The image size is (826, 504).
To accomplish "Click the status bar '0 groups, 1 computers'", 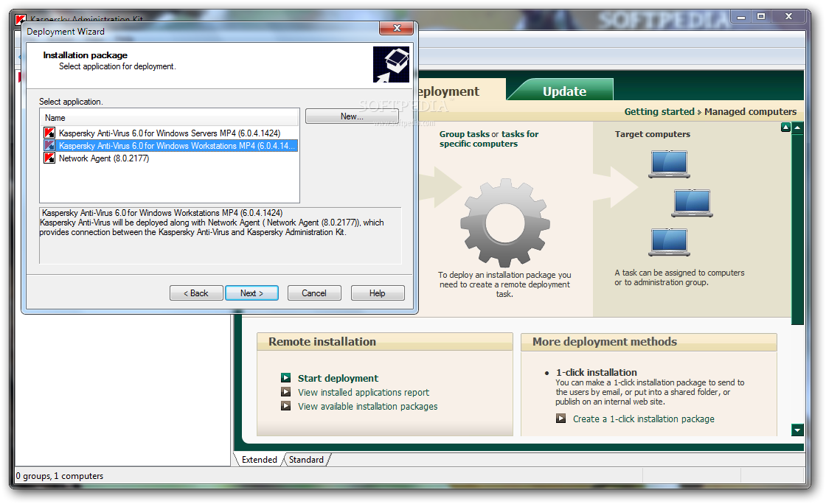I will pos(60,476).
